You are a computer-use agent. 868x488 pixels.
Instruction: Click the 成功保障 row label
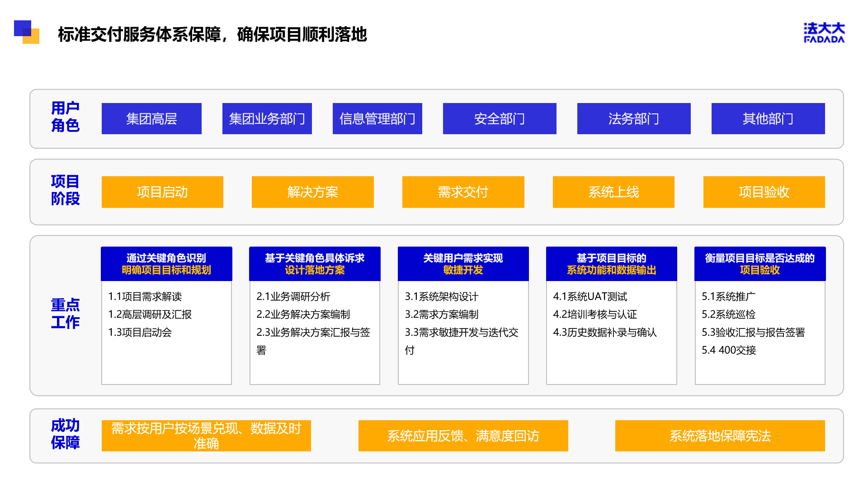[x=65, y=434]
